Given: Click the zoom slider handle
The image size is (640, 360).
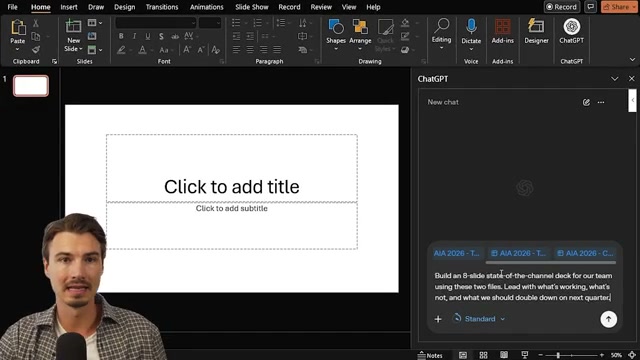Looking at the screenshot, I should pyautogui.click(x=558, y=355).
